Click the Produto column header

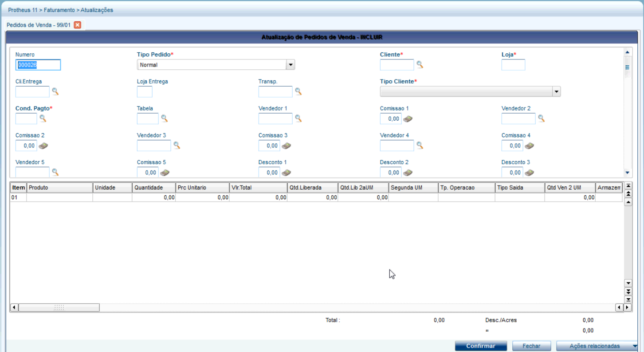(59, 188)
